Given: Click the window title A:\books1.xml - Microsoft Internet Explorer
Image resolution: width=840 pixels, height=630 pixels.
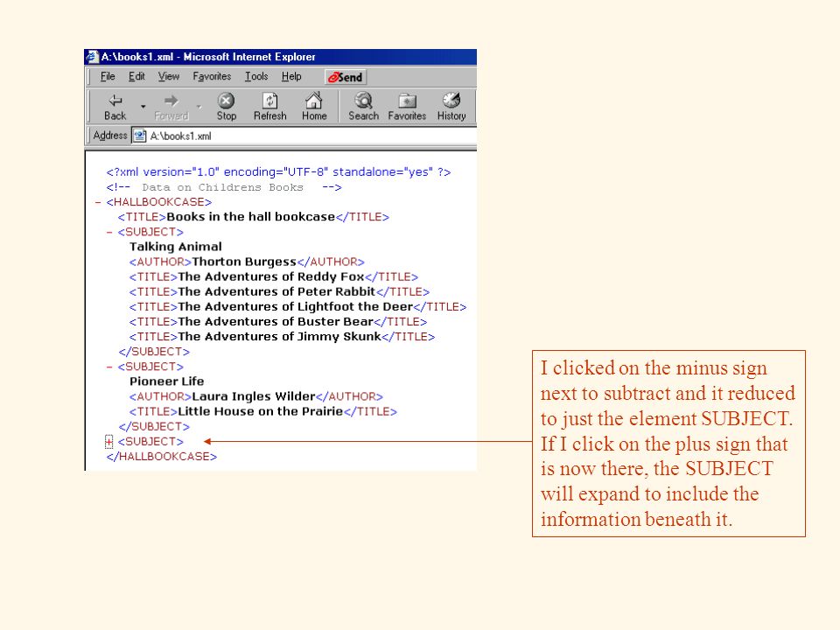Looking at the screenshot, I should [x=208, y=57].
